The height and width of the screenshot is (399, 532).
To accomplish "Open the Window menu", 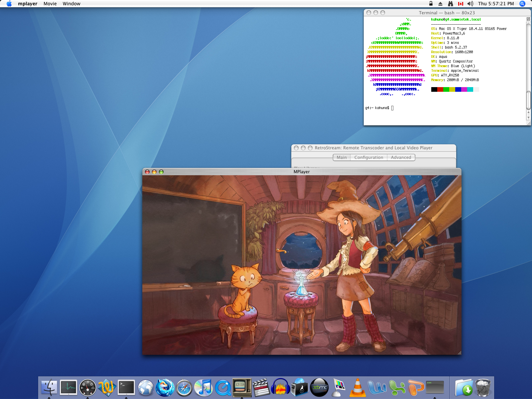I will coord(71,4).
